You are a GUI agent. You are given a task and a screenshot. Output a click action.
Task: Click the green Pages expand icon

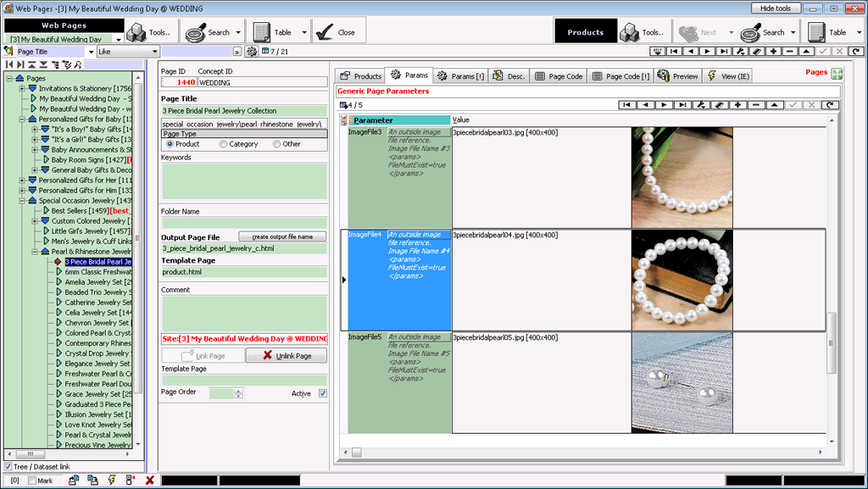(x=837, y=74)
